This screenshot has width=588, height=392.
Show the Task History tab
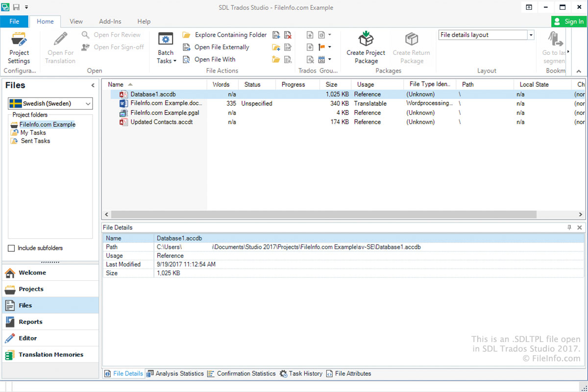click(x=301, y=373)
